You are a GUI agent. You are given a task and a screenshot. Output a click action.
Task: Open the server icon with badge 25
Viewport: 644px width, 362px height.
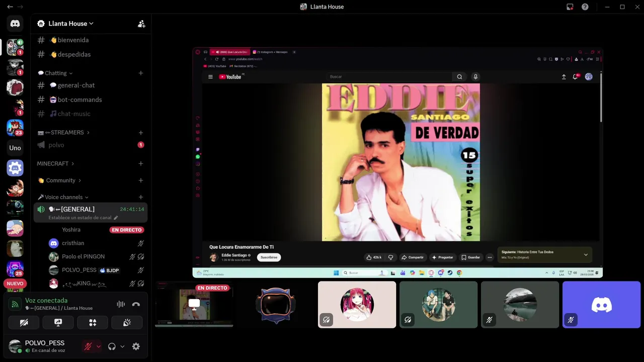15,268
